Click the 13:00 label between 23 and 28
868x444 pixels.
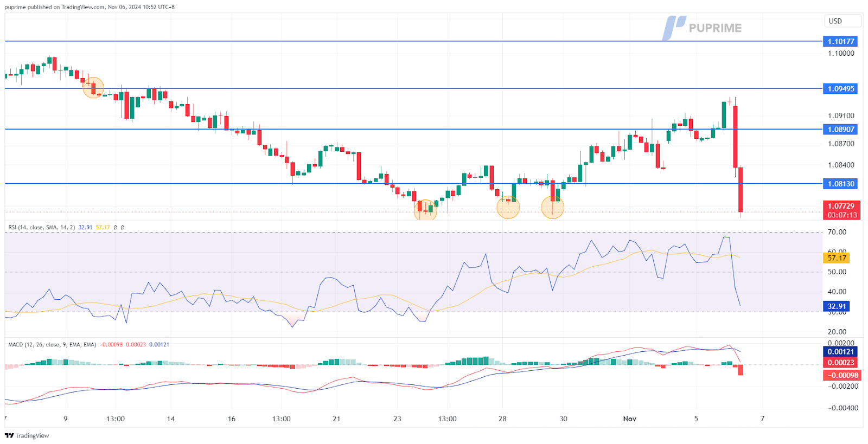447,419
